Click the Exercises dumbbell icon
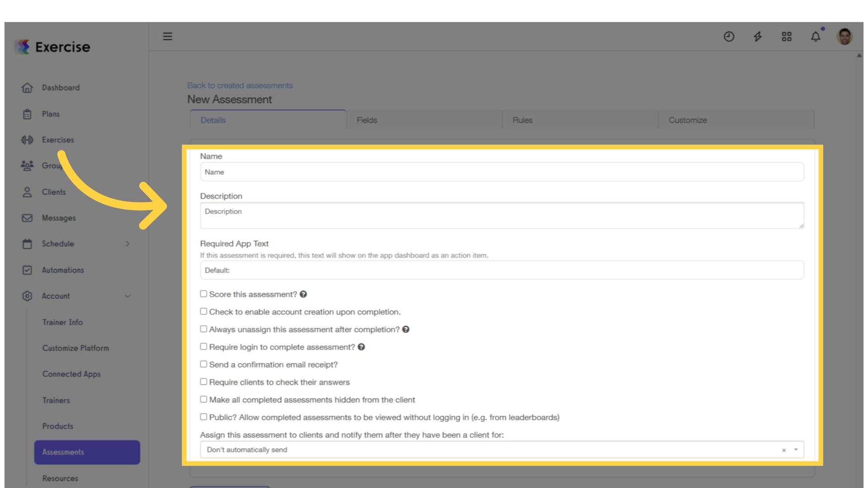 tap(27, 140)
